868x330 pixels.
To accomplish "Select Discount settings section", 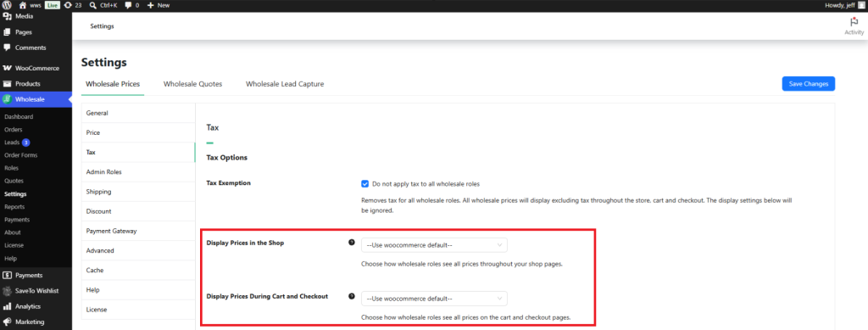I will [x=138, y=211].
